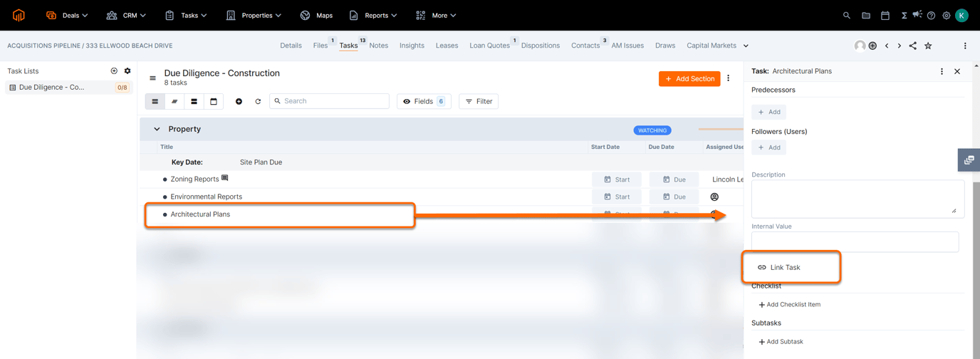Switch to the Details tab
This screenshot has height=359, width=980.
tap(291, 46)
